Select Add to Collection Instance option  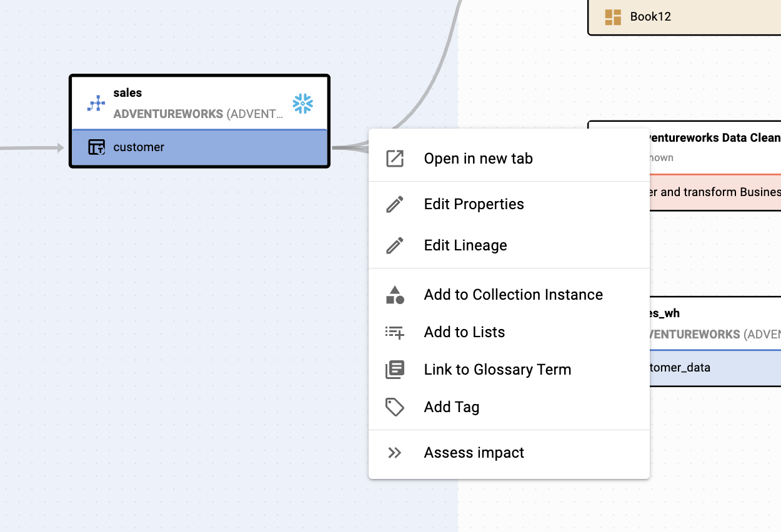pyautogui.click(x=513, y=295)
